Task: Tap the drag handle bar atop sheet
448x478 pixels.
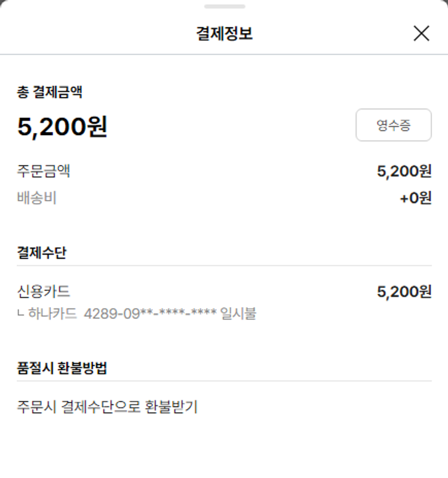Action: coord(224,7)
